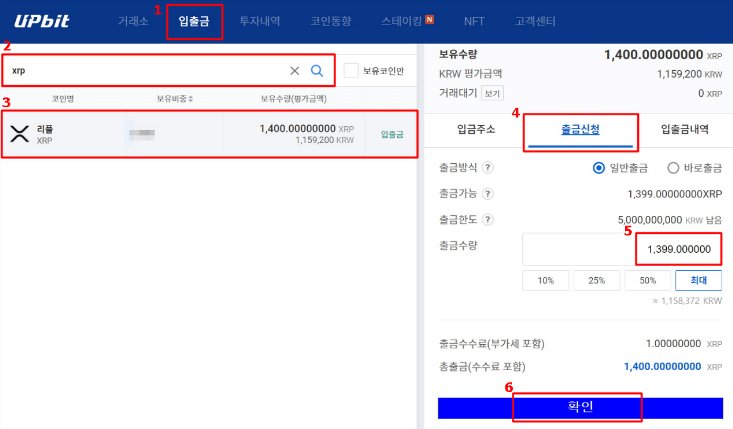
Task: Open the 스테이킹 menu
Action: tap(402, 21)
